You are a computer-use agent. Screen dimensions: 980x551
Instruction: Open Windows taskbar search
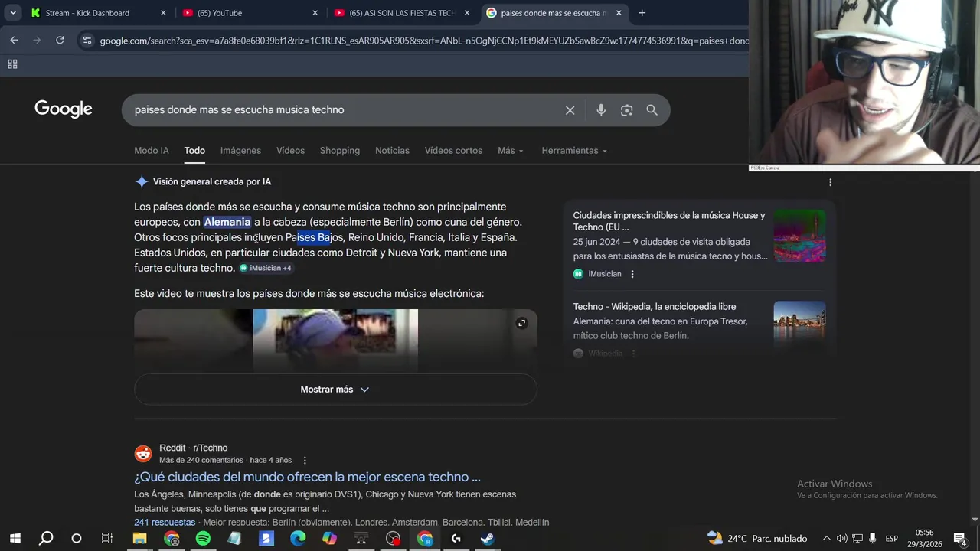tap(46, 539)
